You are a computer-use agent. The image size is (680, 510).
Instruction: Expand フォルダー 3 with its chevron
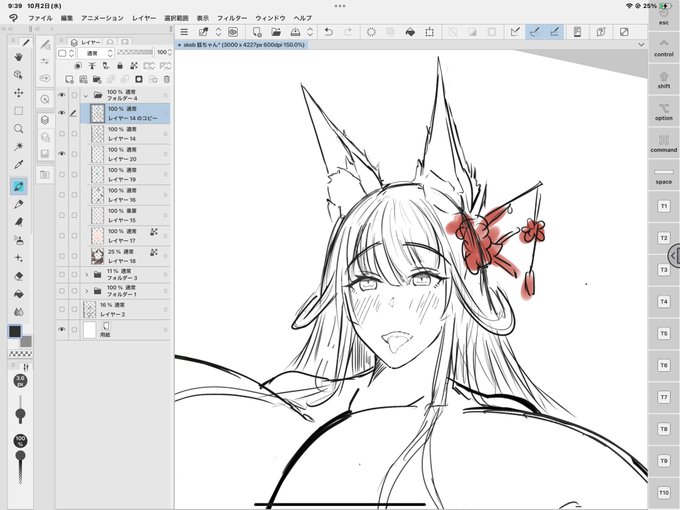click(86, 275)
